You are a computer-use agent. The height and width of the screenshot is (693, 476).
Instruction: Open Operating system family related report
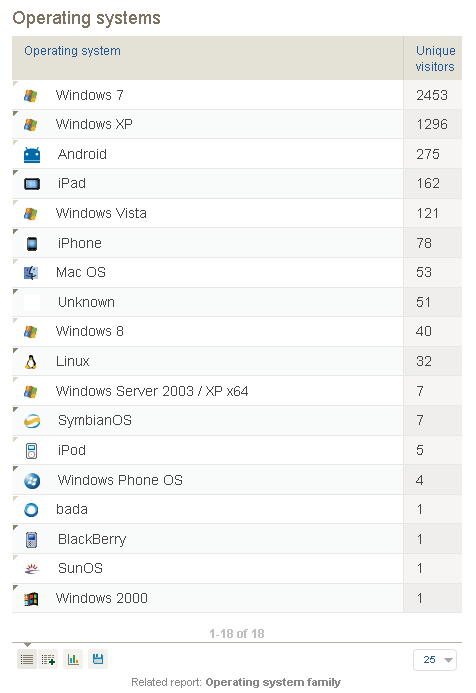pos(273,682)
